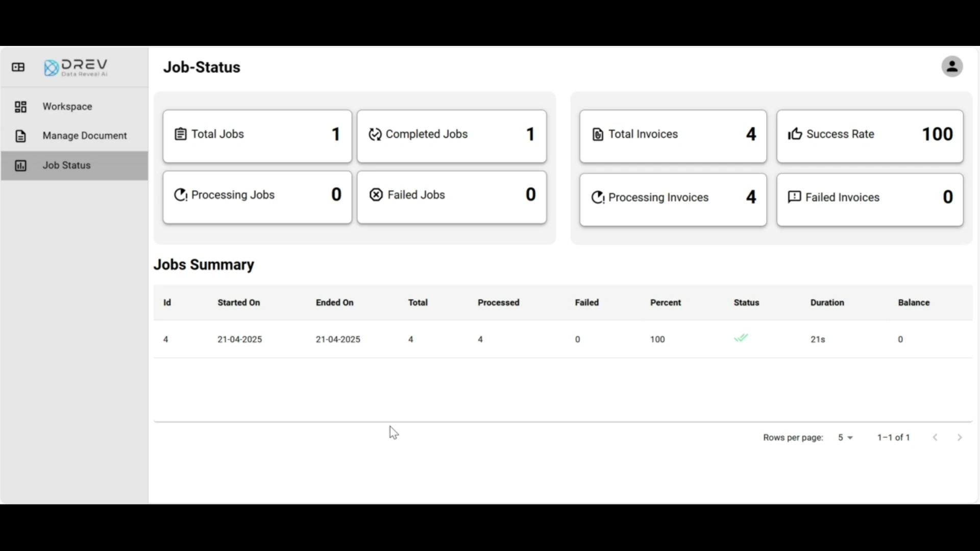Screen dimensions: 980x551
Task: Open Manage Document in the sidebar
Action: pos(85,136)
